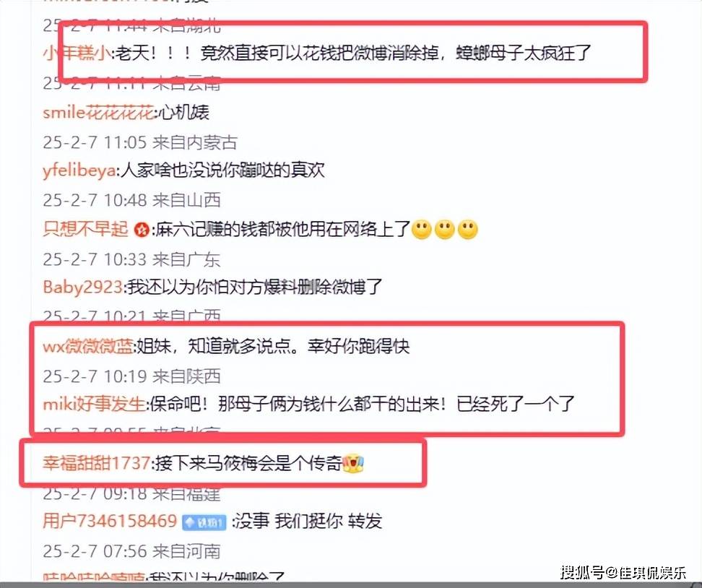Click timestamp 25-2-7 10:19 来自陕西
The width and height of the screenshot is (702, 588).
(131, 376)
